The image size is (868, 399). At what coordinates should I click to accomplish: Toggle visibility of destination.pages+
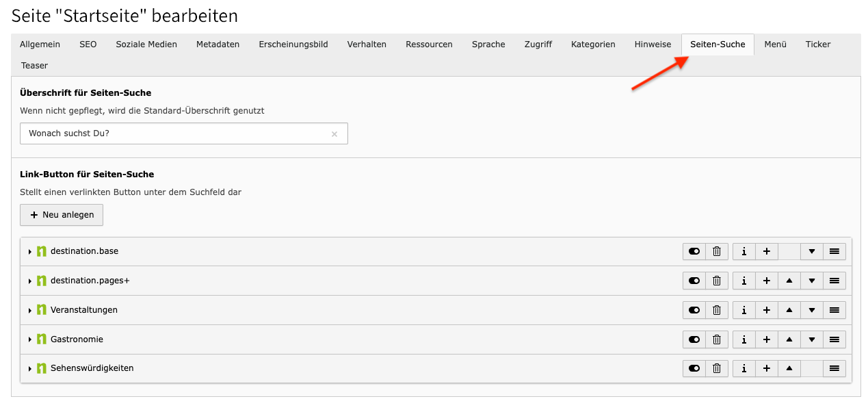pyautogui.click(x=694, y=281)
